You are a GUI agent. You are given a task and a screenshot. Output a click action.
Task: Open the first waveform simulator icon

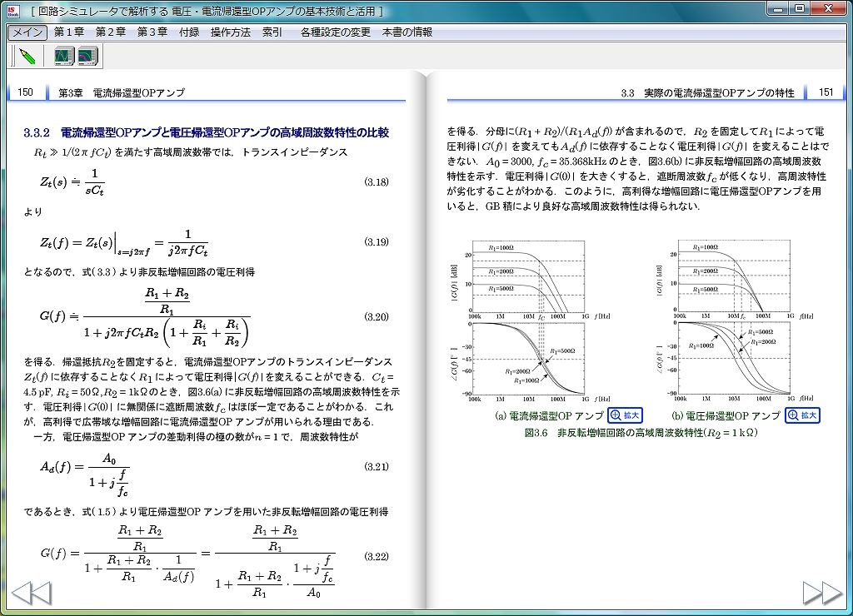tap(64, 57)
